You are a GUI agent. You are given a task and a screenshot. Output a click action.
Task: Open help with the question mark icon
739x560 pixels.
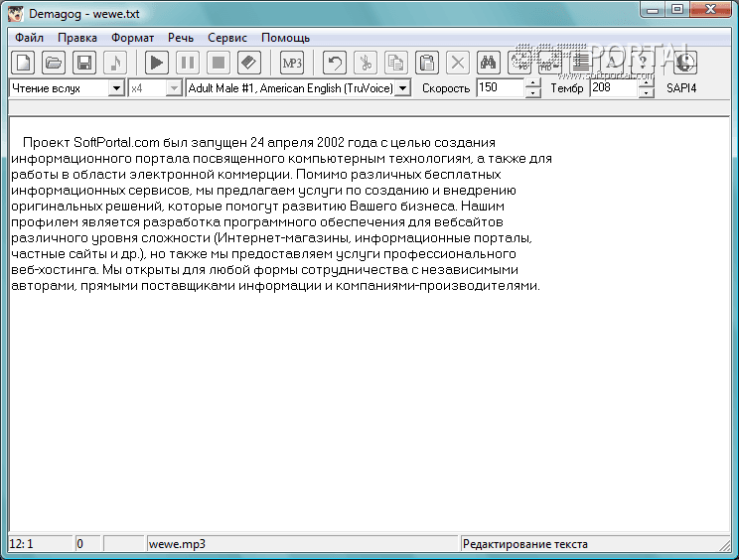(643, 63)
